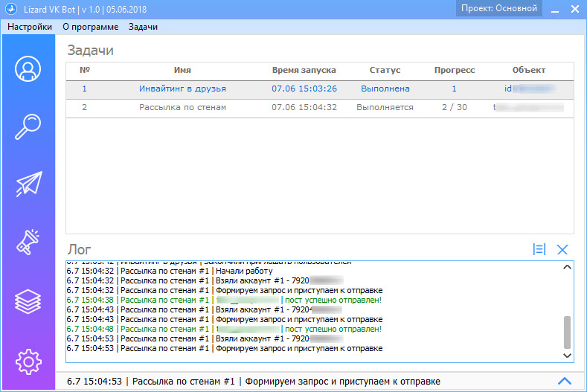Collapse the log panel with bottom chevron

point(564,381)
